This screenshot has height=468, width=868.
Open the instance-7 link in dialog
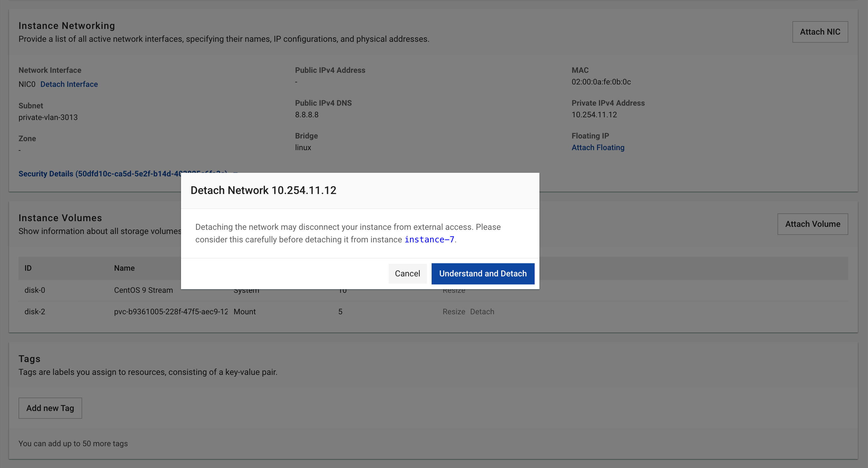pyautogui.click(x=429, y=239)
